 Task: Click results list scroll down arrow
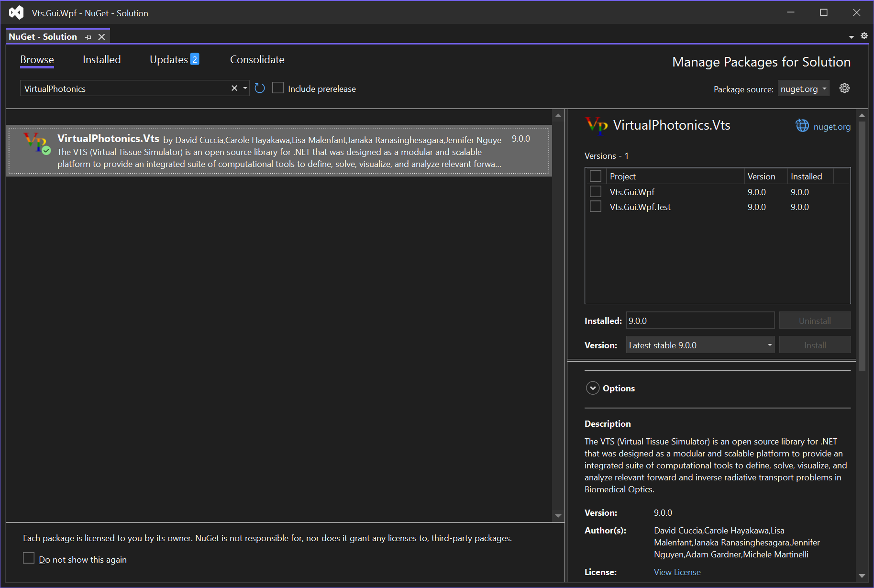pos(558,516)
